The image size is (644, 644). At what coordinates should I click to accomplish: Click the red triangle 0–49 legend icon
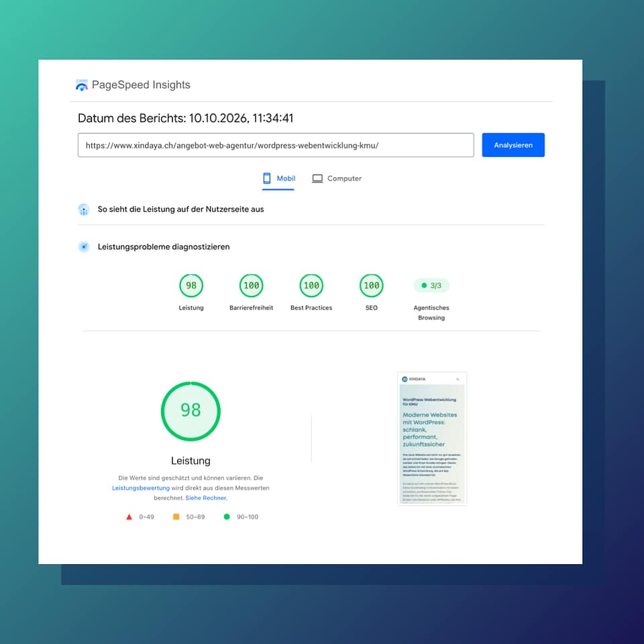point(129,517)
